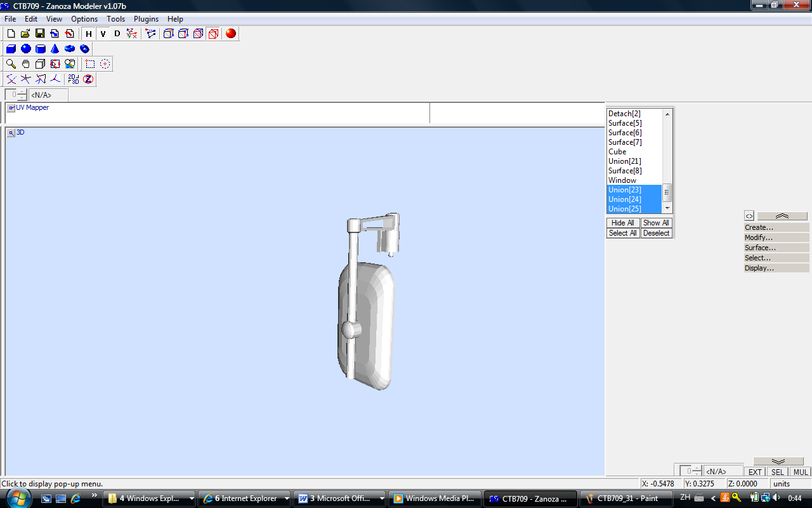Click the zoom extents arrows icon
This screenshot has height=508, width=812.
[x=55, y=64]
